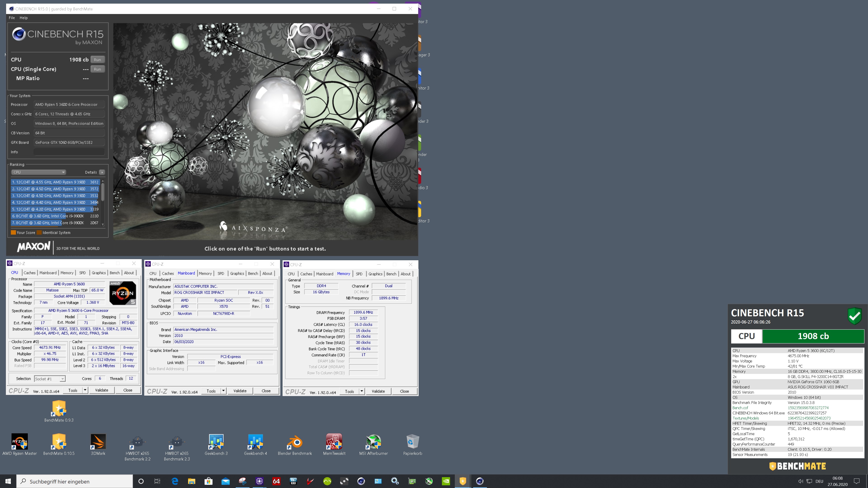Click DEU language indicator in tray
Screen dimensions: 868x488
(819, 481)
